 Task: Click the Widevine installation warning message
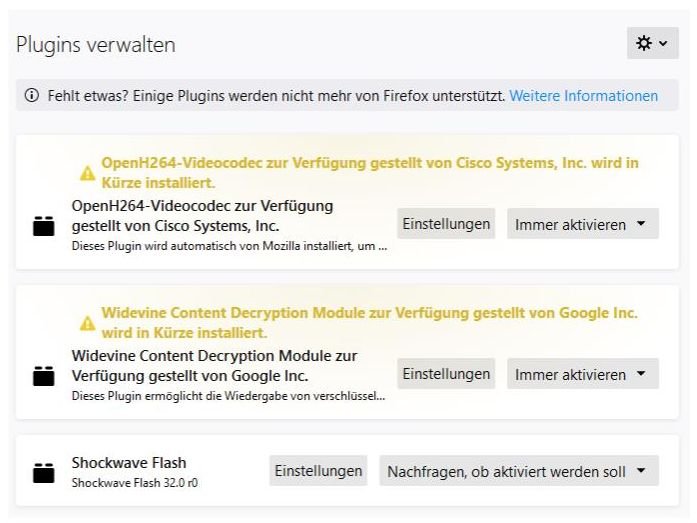(x=369, y=322)
